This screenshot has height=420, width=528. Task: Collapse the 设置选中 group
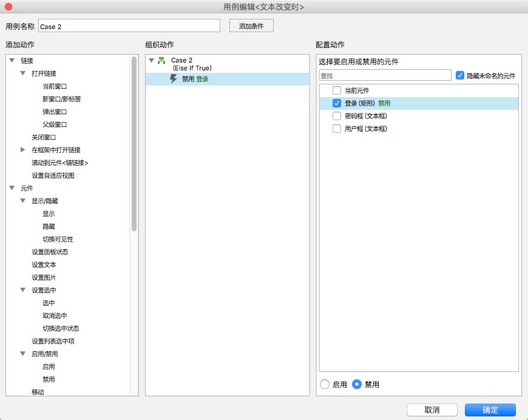coord(23,290)
